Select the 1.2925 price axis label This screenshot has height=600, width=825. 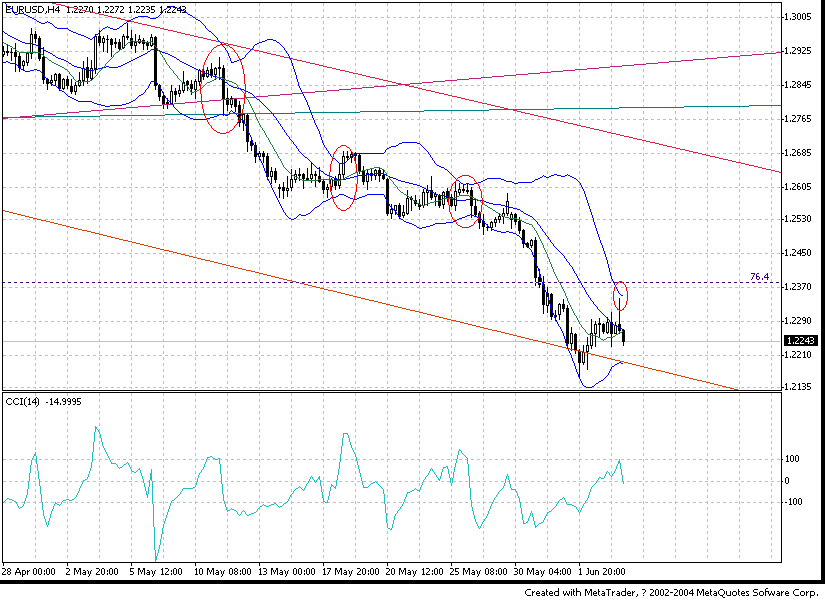click(798, 51)
